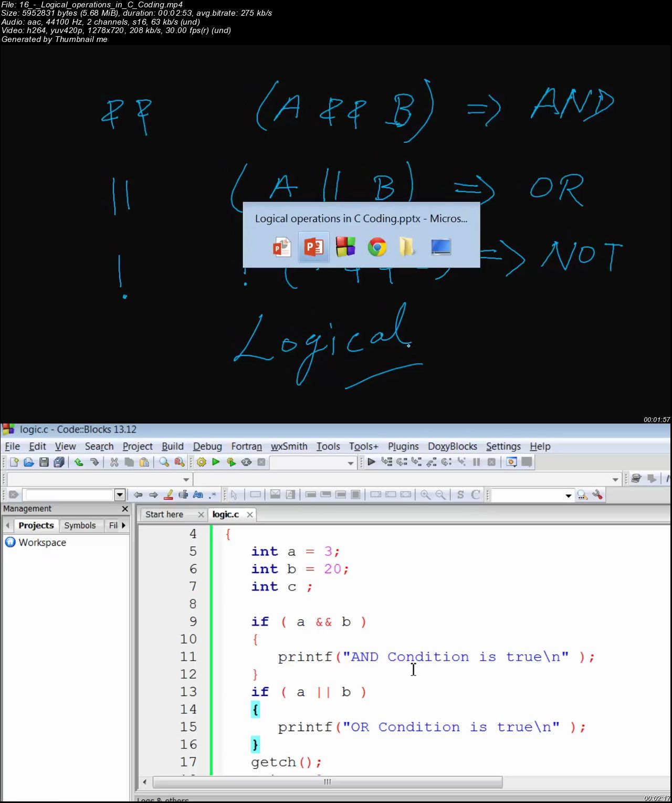Open the Debug menu
Image resolution: width=672 pixels, height=803 pixels.
[207, 446]
